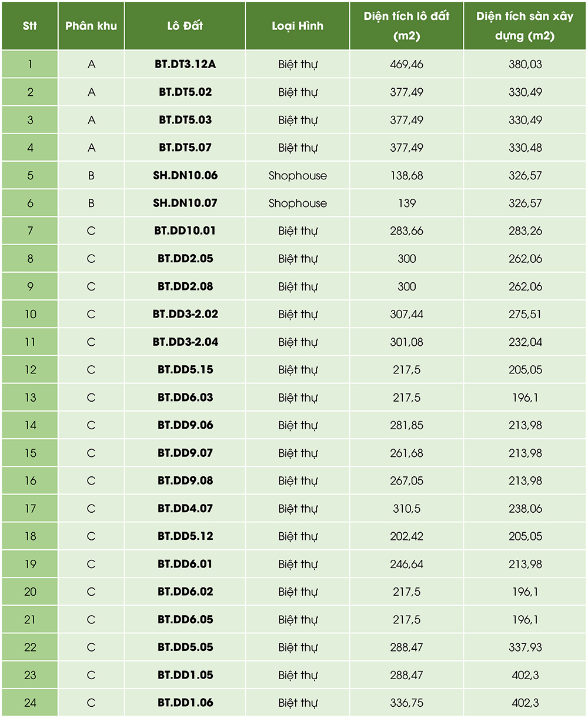Screen dimensions: 588x718
Task: Click row number 24 in the Stt column
Action: pos(30,702)
